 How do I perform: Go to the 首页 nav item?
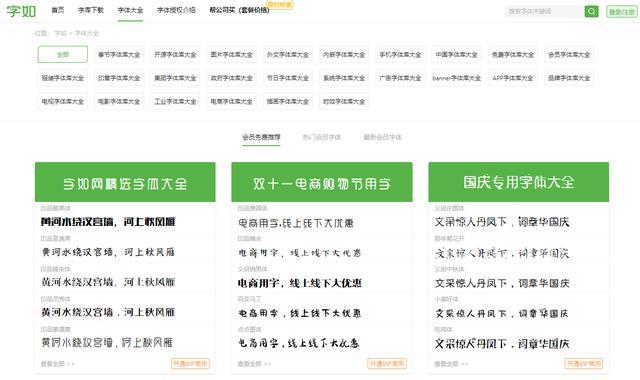tap(58, 10)
